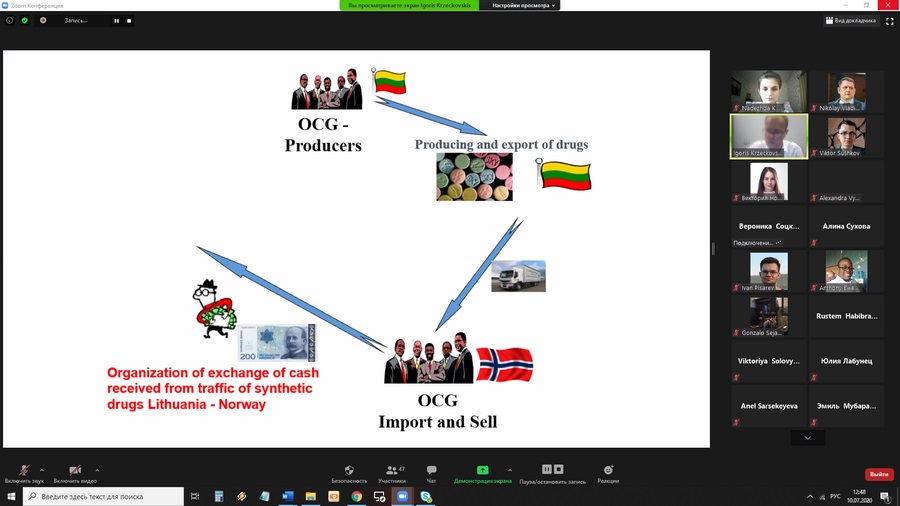Select Ivan Pisarev participant thumbnail
The image size is (900, 506).
coord(769,271)
